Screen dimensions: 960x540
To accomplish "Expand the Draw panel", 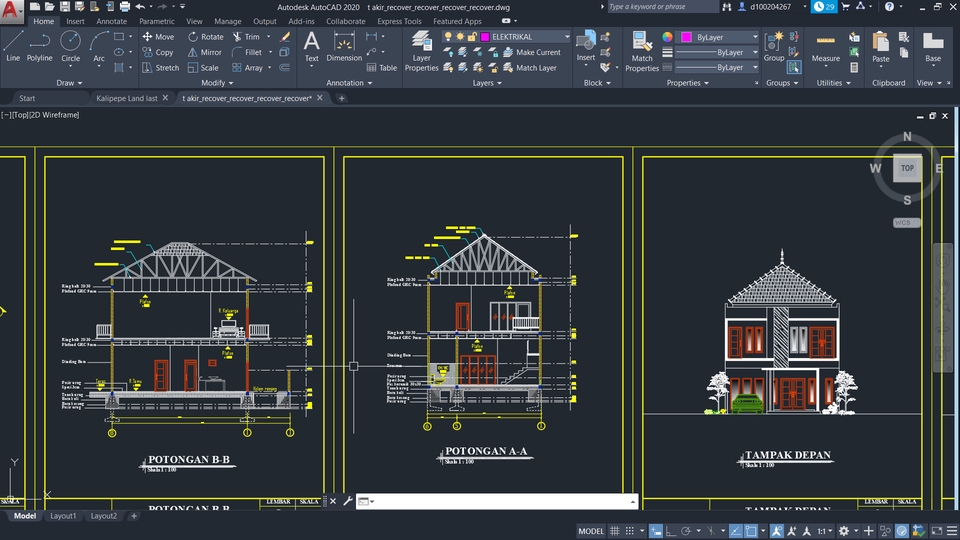I will pyautogui.click(x=69, y=83).
